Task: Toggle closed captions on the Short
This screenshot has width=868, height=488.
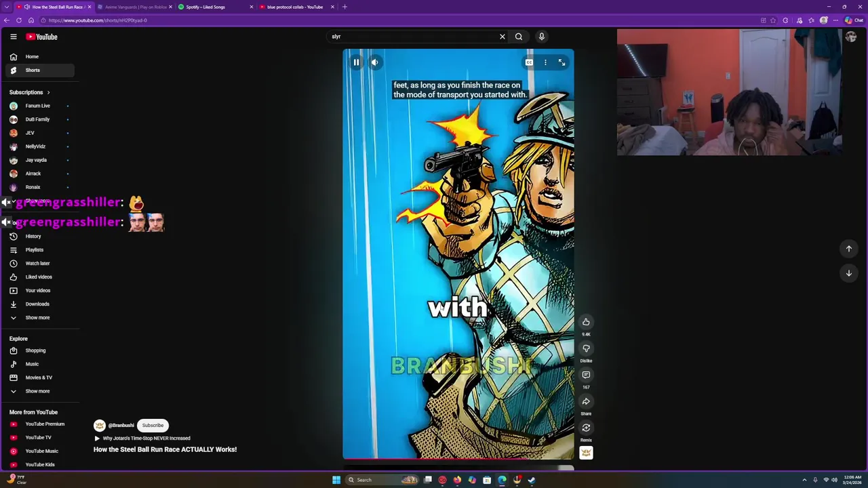Action: [529, 62]
